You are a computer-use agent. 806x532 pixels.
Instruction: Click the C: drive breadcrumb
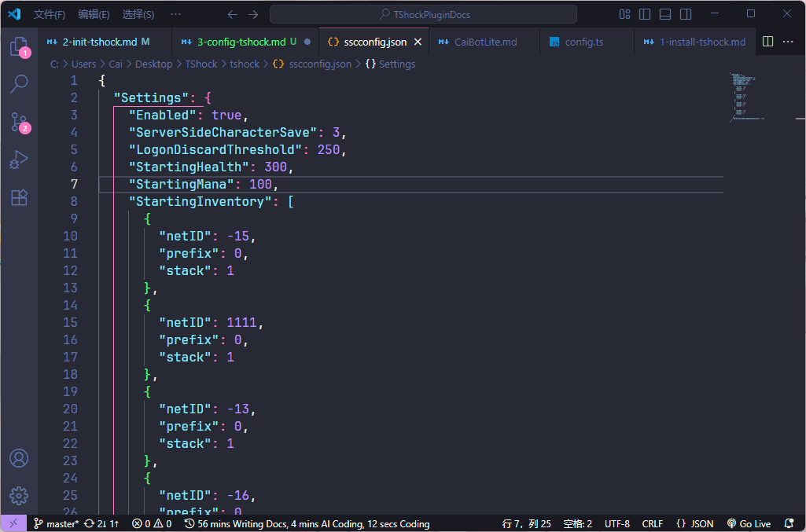tap(54, 64)
